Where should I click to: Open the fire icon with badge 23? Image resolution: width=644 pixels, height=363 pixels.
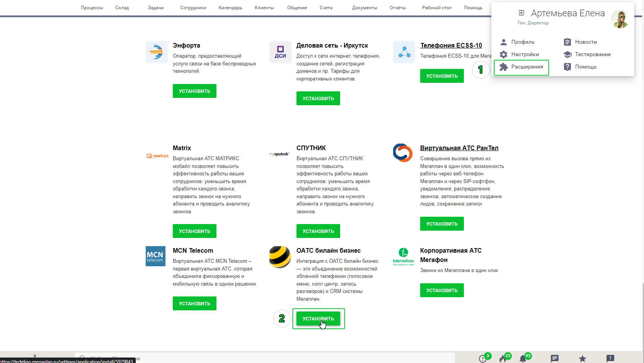[503, 358]
